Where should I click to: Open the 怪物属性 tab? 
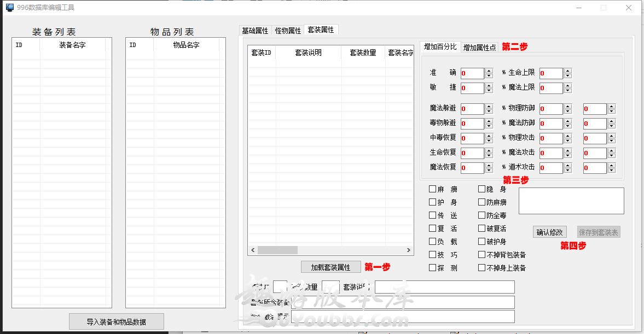[288, 31]
